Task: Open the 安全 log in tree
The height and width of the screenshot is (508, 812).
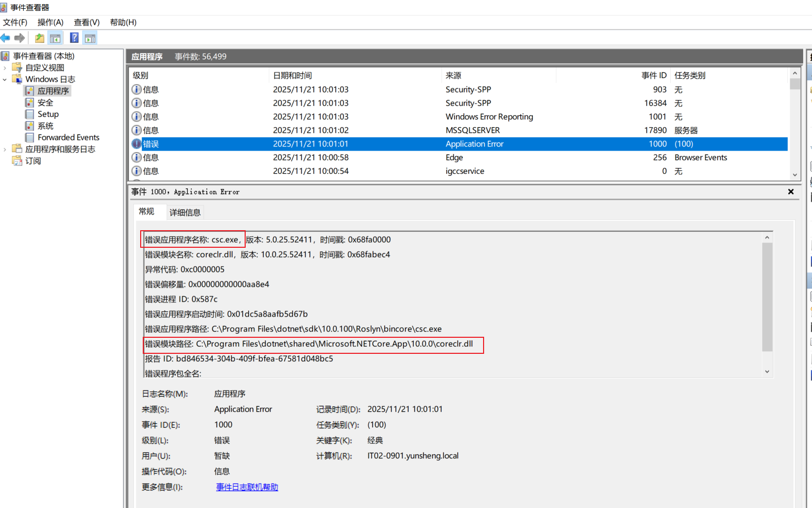Action: [45, 102]
